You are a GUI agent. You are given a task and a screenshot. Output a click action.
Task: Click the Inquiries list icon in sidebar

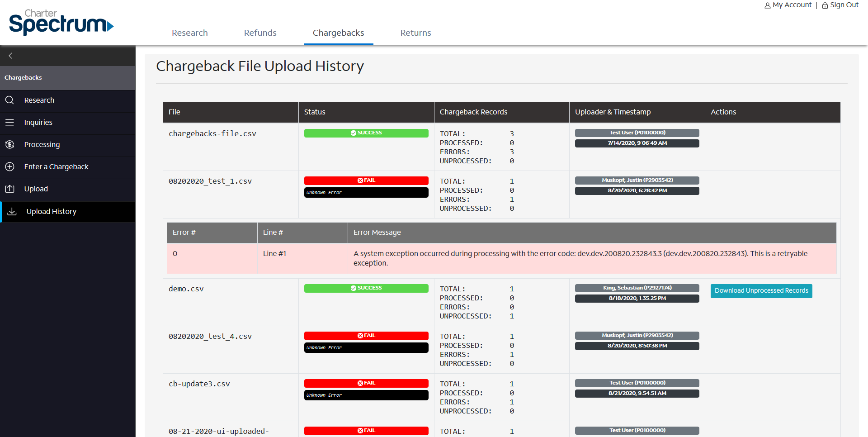click(x=9, y=122)
